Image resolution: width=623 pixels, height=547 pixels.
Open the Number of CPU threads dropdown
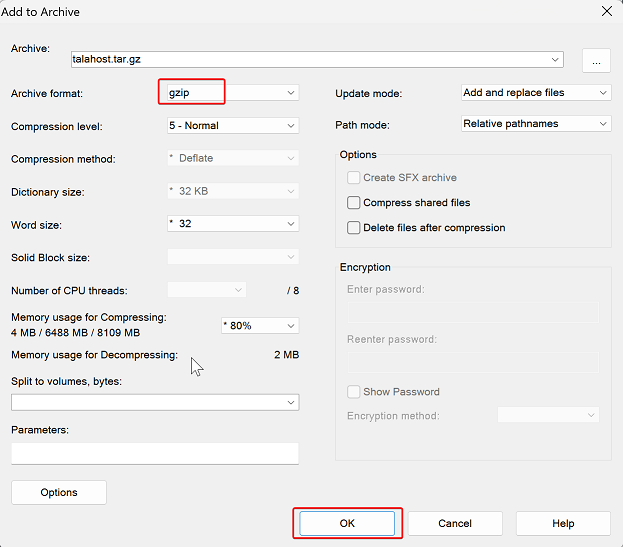point(207,290)
